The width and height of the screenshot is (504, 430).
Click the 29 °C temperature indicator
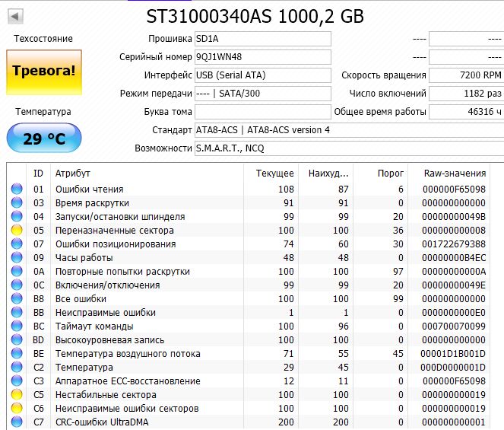(43, 139)
